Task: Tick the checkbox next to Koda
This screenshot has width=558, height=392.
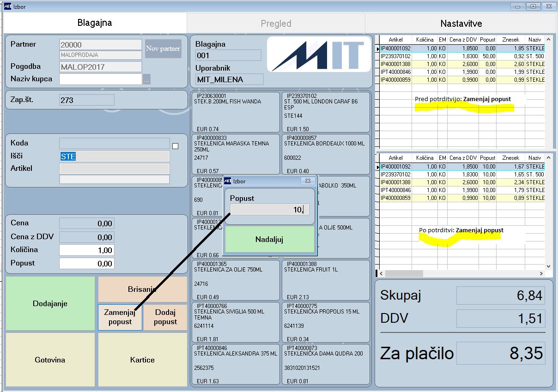Action: (175, 146)
